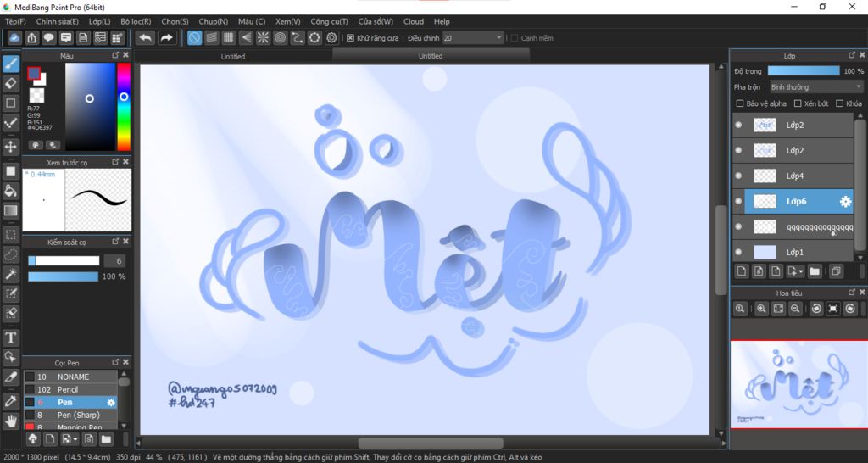Click the brush size slider
This screenshot has width=868, height=463.
[x=64, y=261]
